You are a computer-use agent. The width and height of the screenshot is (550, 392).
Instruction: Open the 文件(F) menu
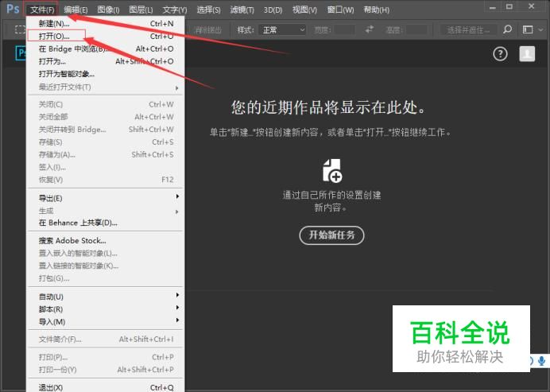(x=42, y=10)
